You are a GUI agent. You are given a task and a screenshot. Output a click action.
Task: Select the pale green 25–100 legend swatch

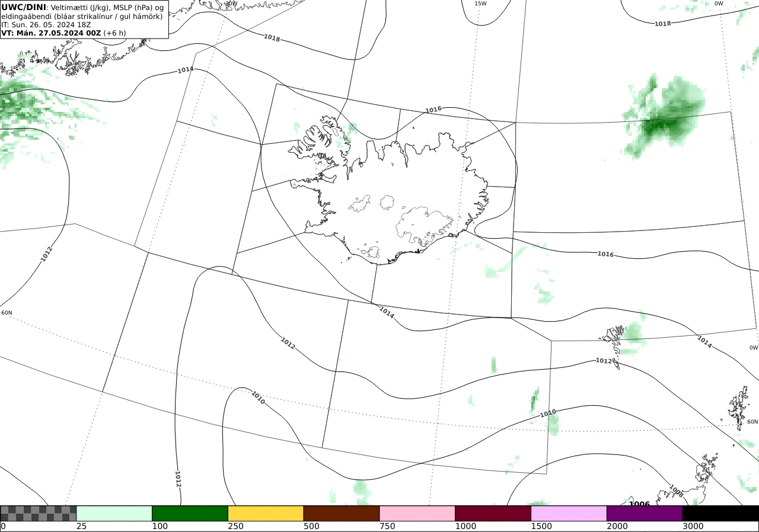pos(114,513)
